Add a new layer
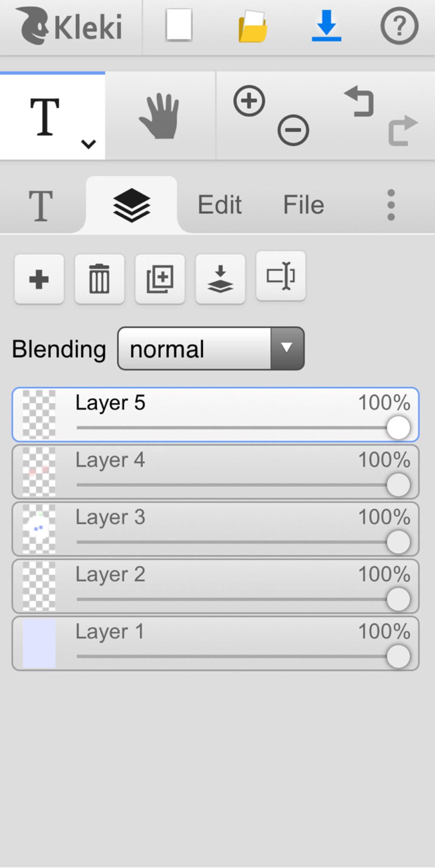The image size is (435, 868). click(39, 279)
